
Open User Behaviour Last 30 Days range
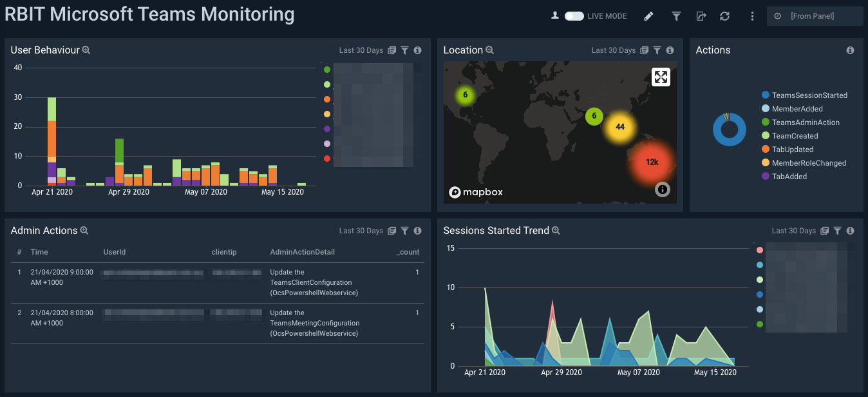[x=361, y=50]
